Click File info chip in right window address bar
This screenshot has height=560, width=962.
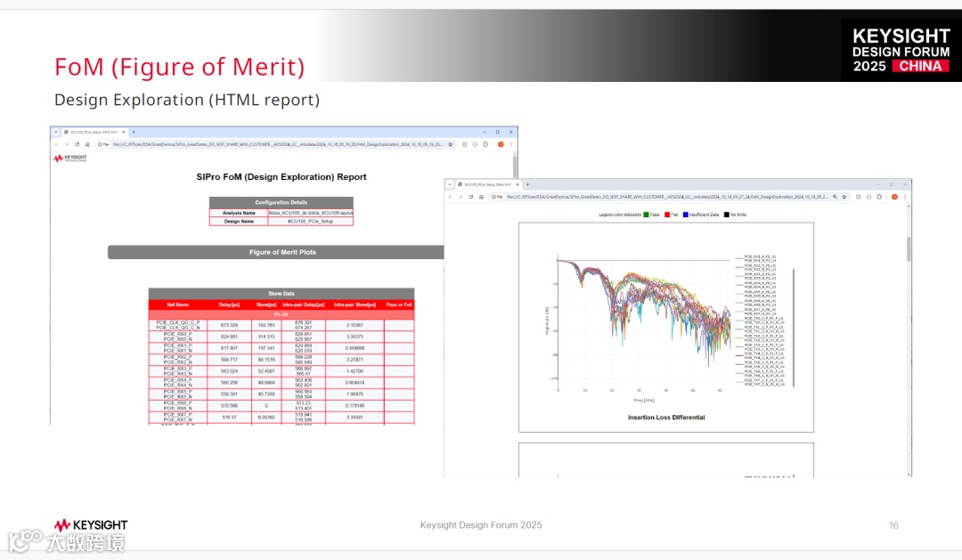497,197
